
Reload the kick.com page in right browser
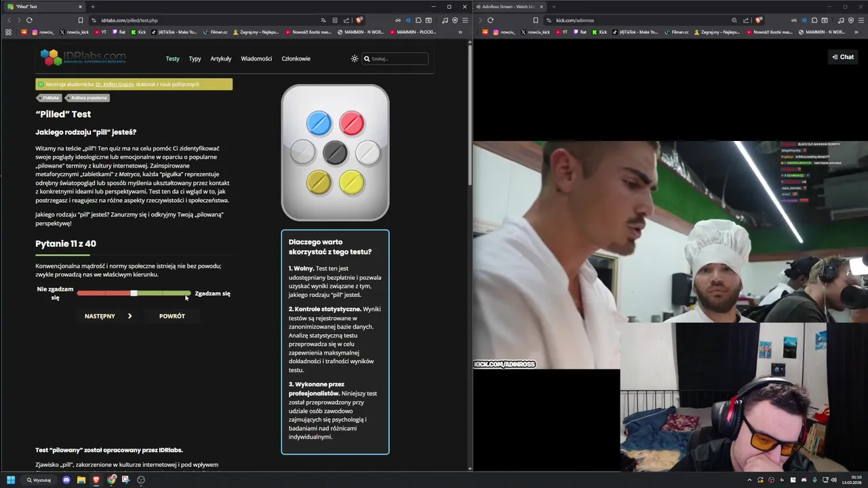pos(490,20)
